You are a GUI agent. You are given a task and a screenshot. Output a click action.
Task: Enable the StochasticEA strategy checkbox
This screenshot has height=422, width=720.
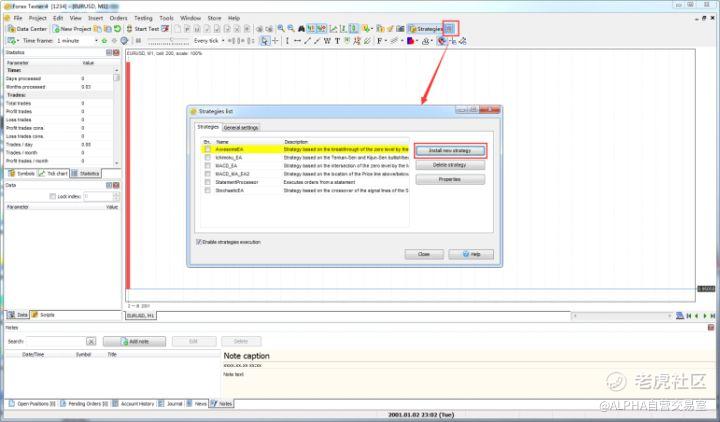click(208, 190)
